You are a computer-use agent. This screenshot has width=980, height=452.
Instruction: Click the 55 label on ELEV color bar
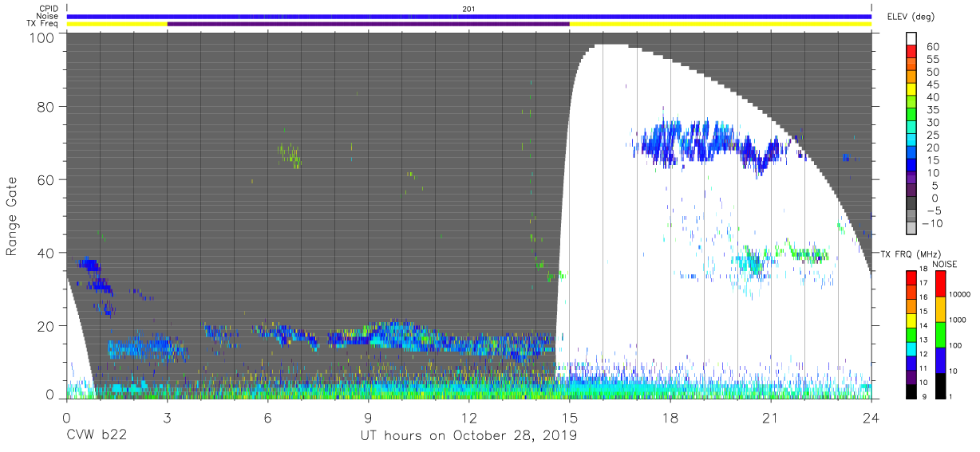(932, 60)
